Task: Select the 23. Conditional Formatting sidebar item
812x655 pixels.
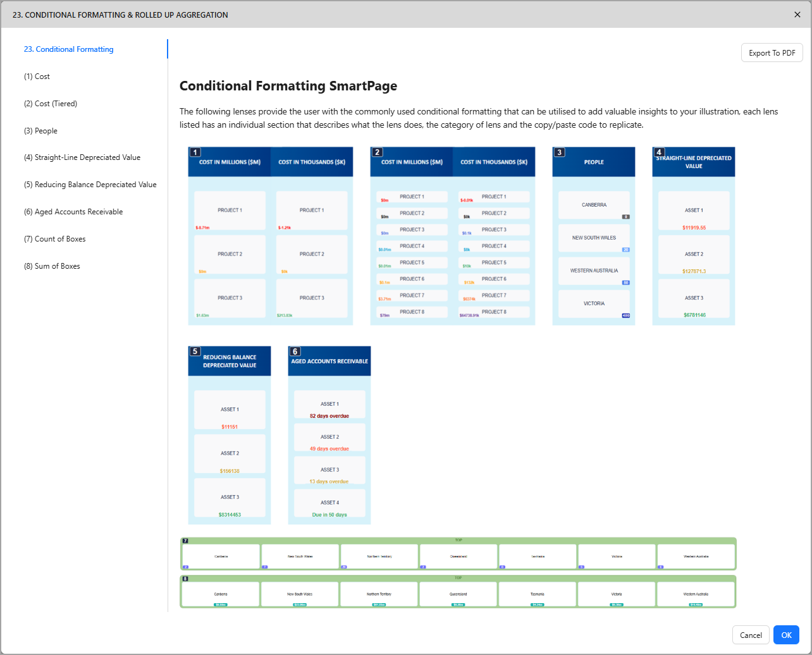Action: 69,49
